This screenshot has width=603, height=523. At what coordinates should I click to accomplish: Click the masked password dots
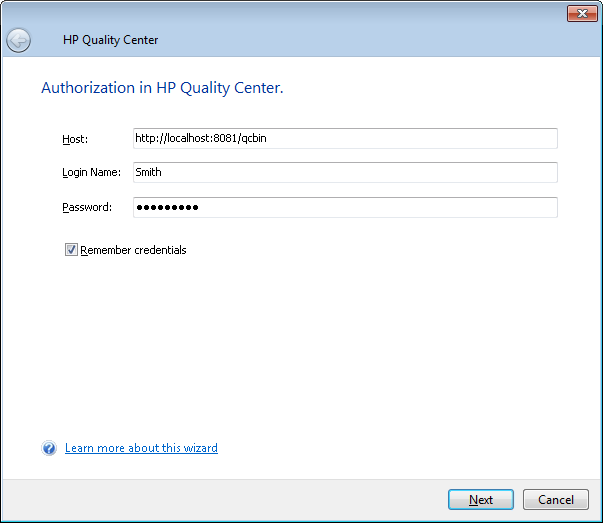[x=167, y=207]
